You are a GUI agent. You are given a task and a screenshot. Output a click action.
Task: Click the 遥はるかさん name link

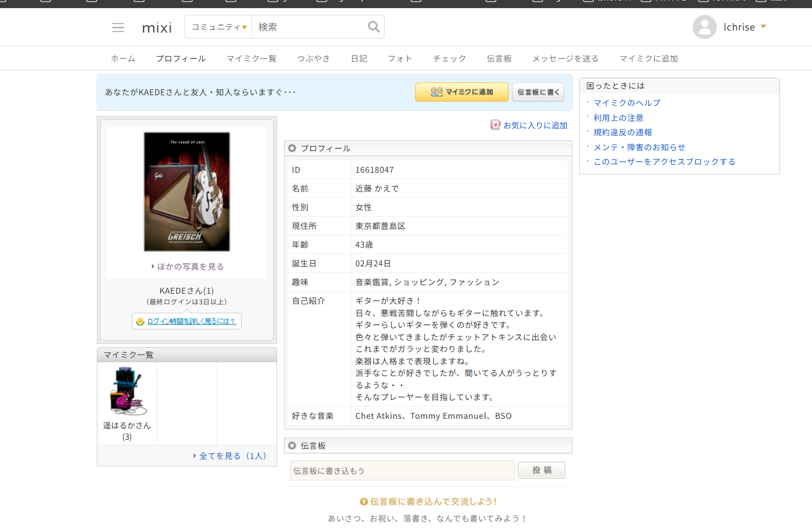pyautogui.click(x=127, y=425)
